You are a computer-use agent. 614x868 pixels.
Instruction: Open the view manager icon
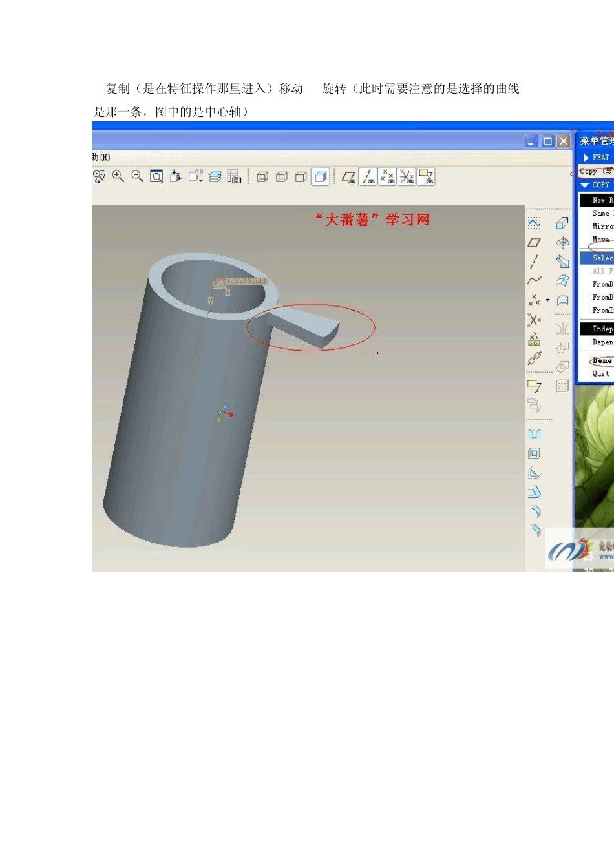click(x=234, y=176)
